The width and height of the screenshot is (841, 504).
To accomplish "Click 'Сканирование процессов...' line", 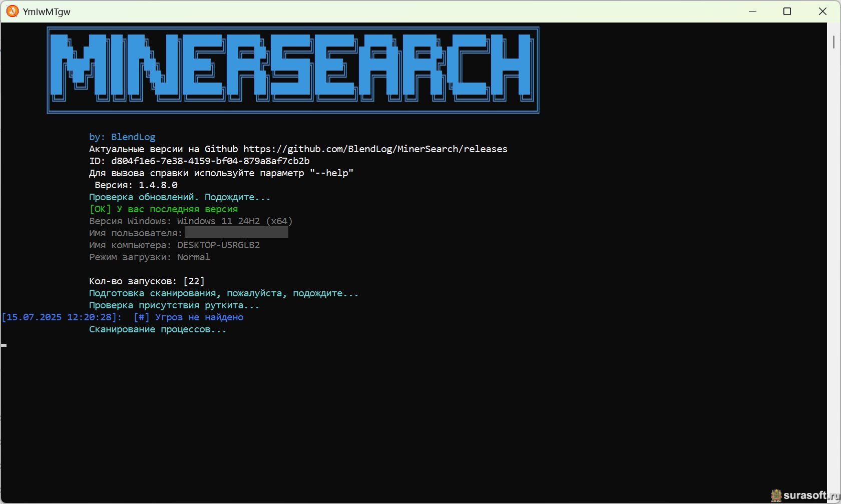I will 158,329.
